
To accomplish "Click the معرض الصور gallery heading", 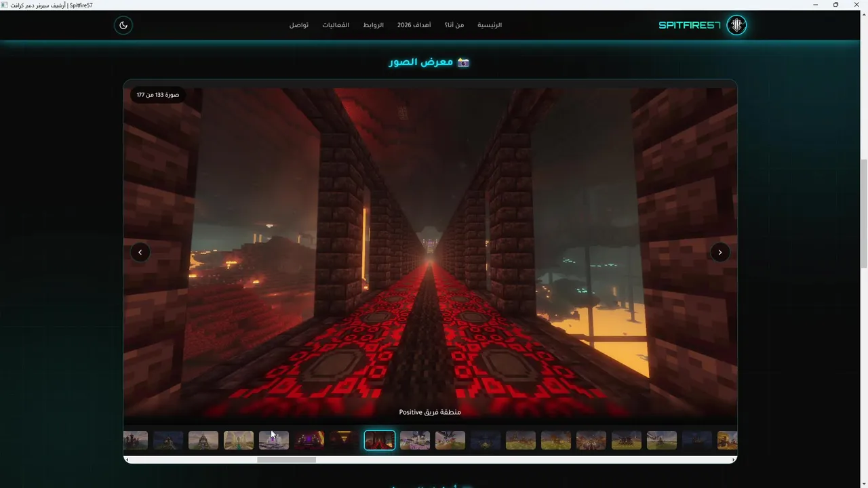I will point(429,62).
